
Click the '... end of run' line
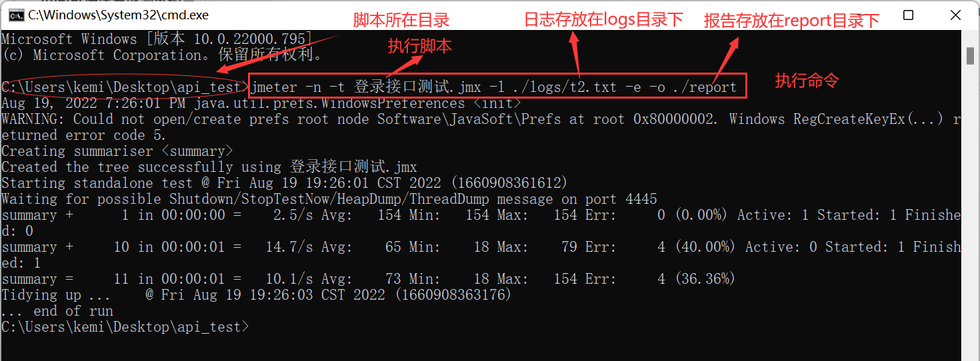(x=57, y=311)
